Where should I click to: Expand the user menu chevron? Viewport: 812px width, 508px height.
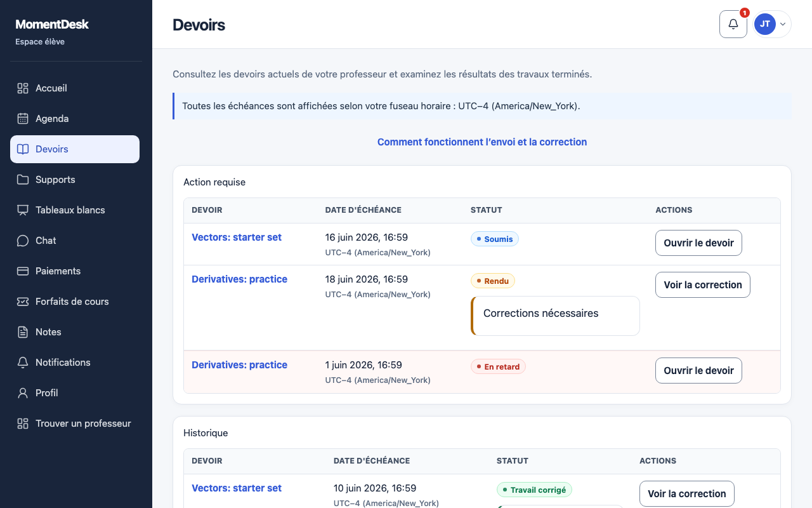(783, 24)
